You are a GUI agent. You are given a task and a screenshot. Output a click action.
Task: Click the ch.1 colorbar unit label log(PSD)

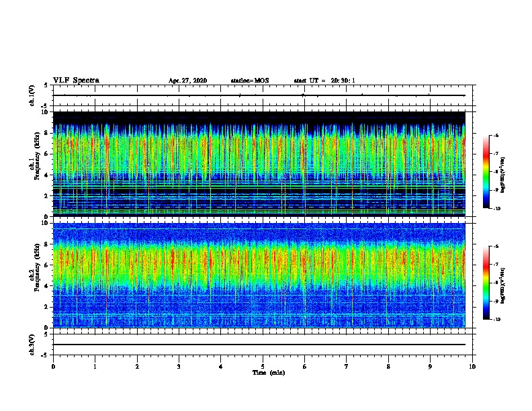[x=503, y=175]
